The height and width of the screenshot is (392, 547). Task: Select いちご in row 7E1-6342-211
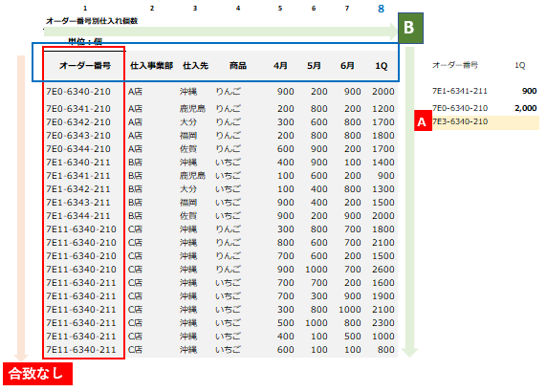[228, 189]
